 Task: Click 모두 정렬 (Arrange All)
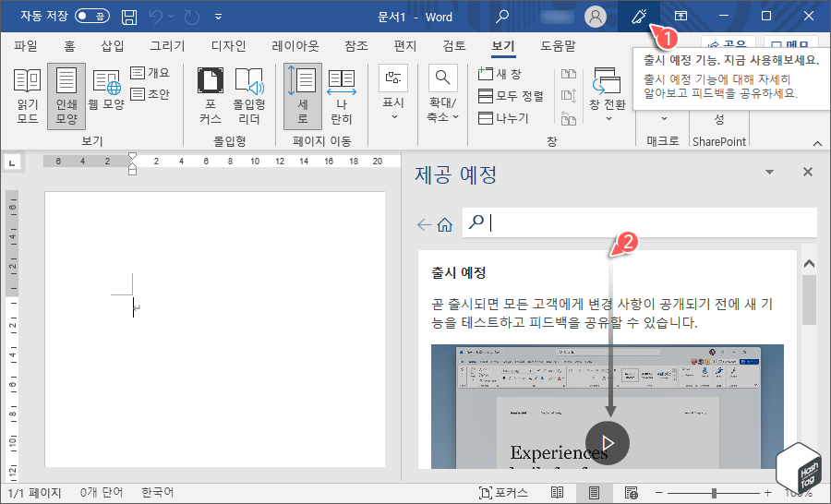(x=511, y=96)
